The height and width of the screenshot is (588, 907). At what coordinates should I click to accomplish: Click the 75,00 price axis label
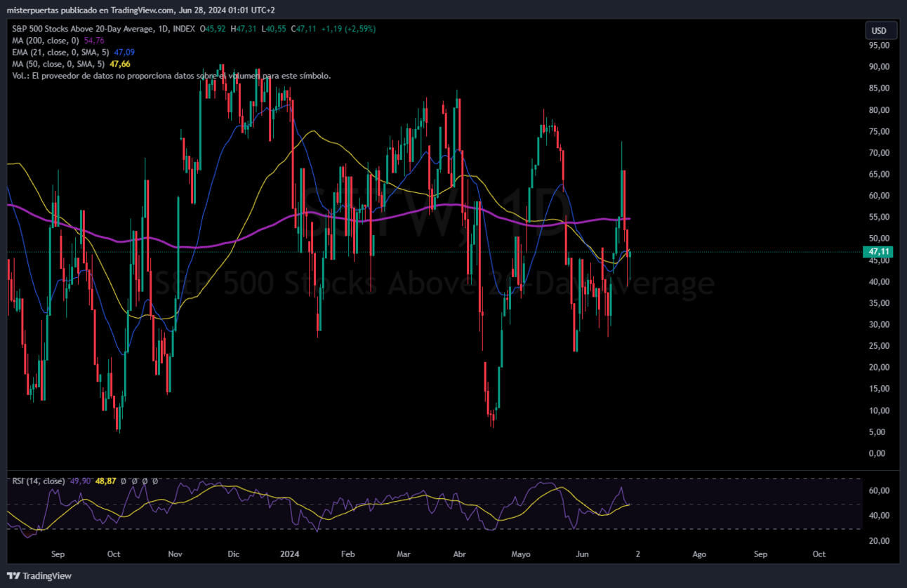[x=880, y=131]
